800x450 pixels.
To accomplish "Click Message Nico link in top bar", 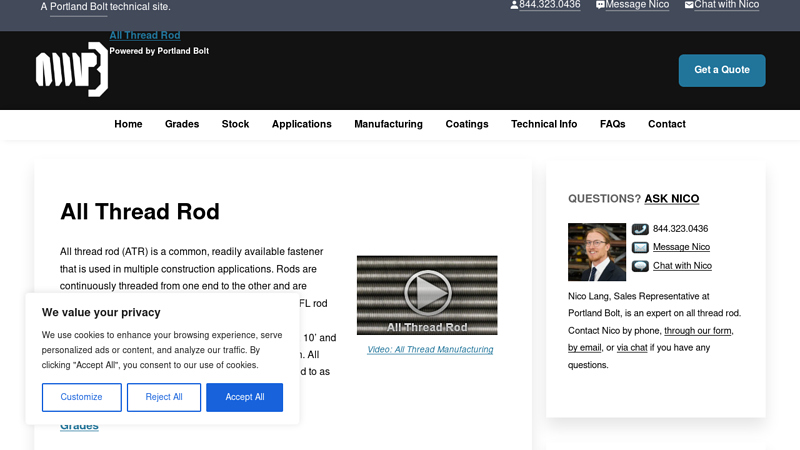I will [637, 5].
